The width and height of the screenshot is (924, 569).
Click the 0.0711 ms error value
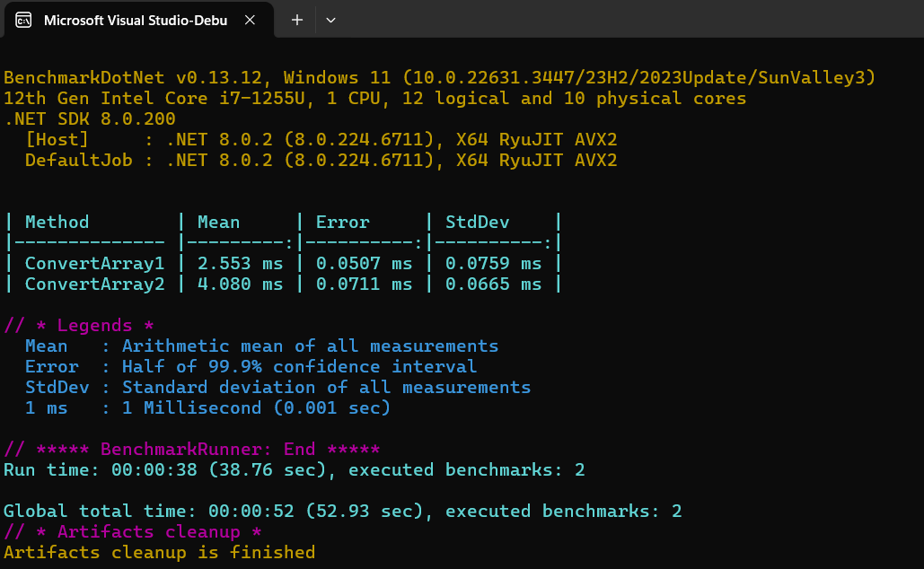point(365,284)
